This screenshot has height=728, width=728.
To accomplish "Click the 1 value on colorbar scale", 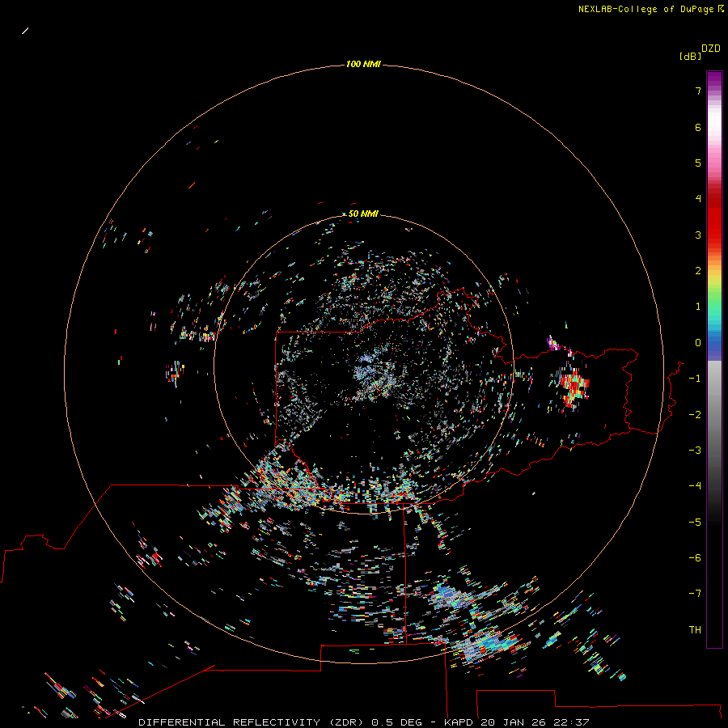I will (x=698, y=307).
